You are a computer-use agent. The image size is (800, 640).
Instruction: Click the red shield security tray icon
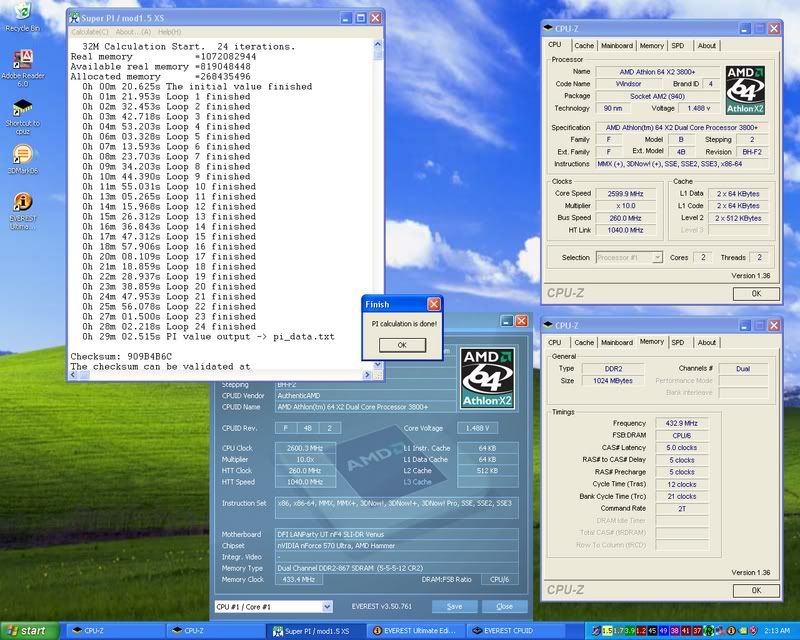point(753,631)
